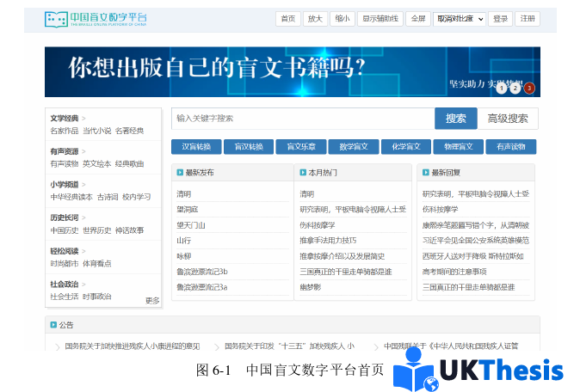This screenshot has width=574, height=392.
Task: Open 推拿手法用力技巧 in 本月热门
Action: 328,241
